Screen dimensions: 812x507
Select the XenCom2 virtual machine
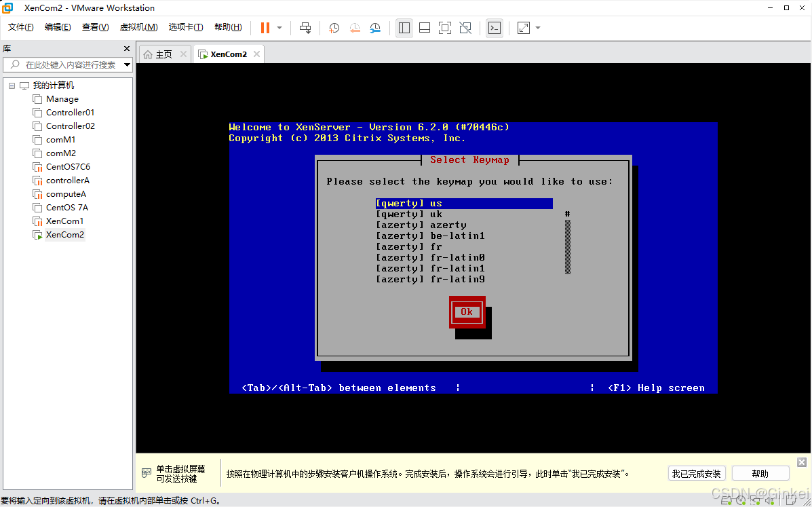(64, 235)
